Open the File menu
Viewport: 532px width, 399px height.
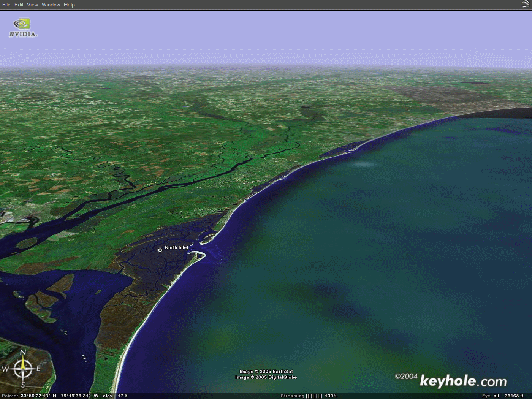click(6, 5)
